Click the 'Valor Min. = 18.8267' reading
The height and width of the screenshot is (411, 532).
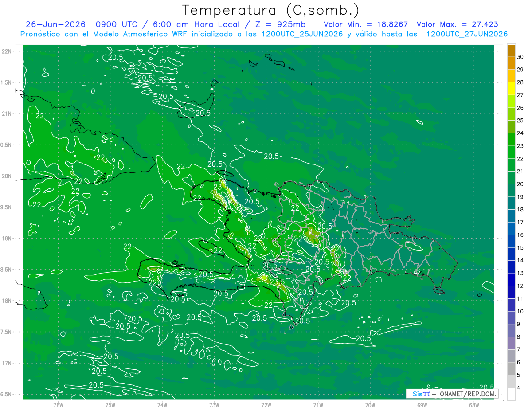click(366, 24)
